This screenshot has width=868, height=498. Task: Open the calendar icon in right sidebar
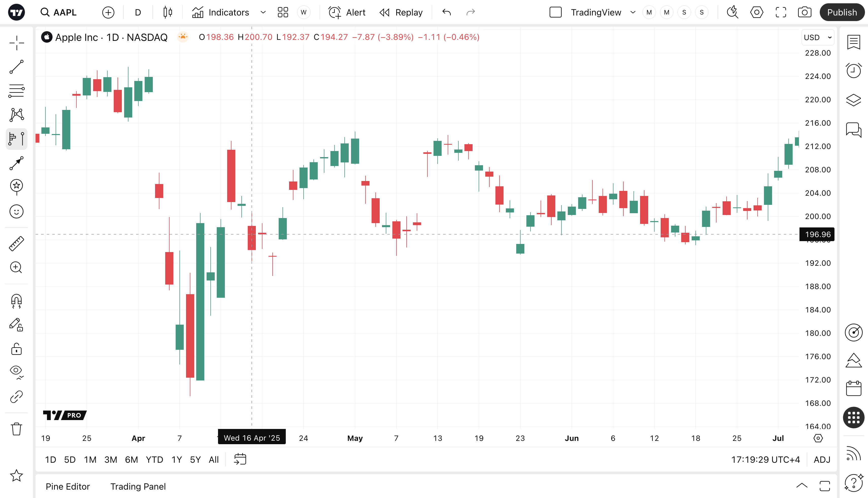(853, 389)
